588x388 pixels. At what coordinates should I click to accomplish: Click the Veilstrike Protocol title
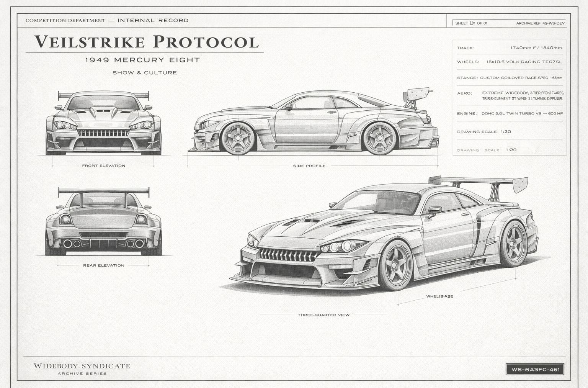(147, 42)
